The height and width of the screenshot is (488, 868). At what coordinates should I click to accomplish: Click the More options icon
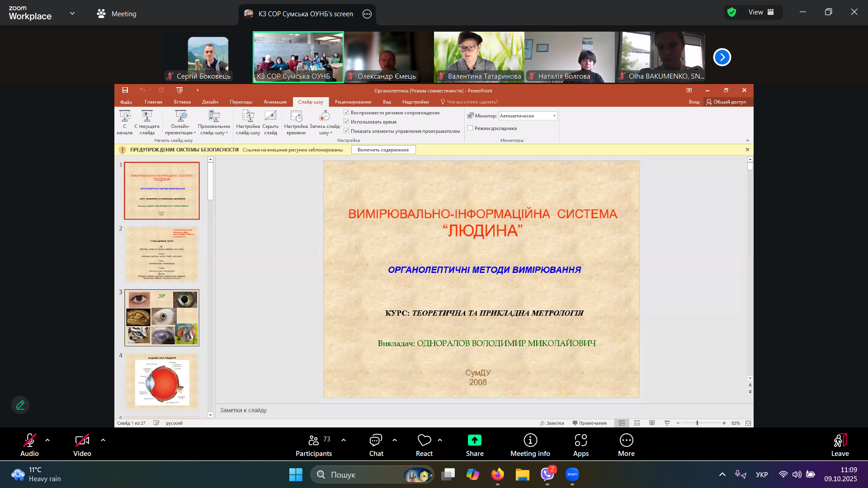(626, 440)
